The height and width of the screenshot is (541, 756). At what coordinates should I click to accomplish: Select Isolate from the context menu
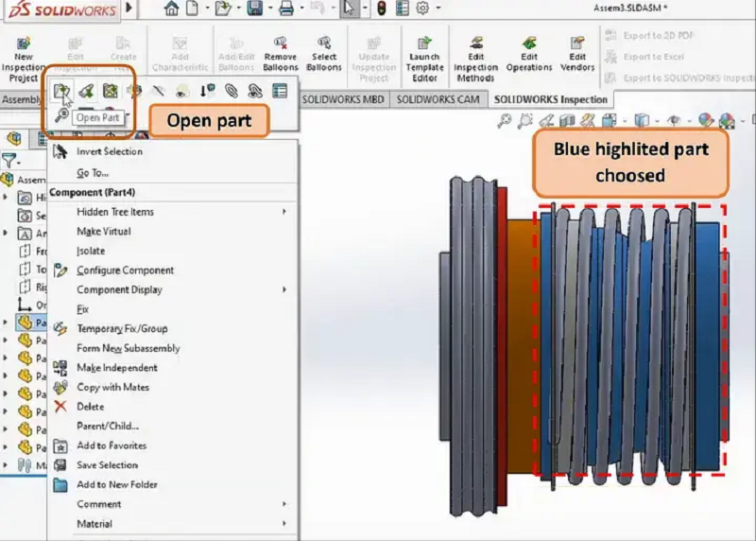coord(91,251)
